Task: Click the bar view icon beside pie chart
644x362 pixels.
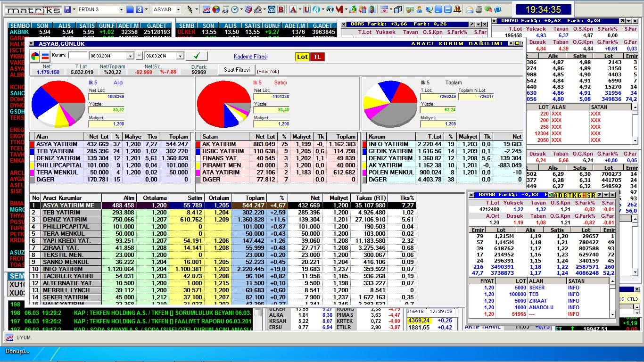Action: (x=45, y=57)
